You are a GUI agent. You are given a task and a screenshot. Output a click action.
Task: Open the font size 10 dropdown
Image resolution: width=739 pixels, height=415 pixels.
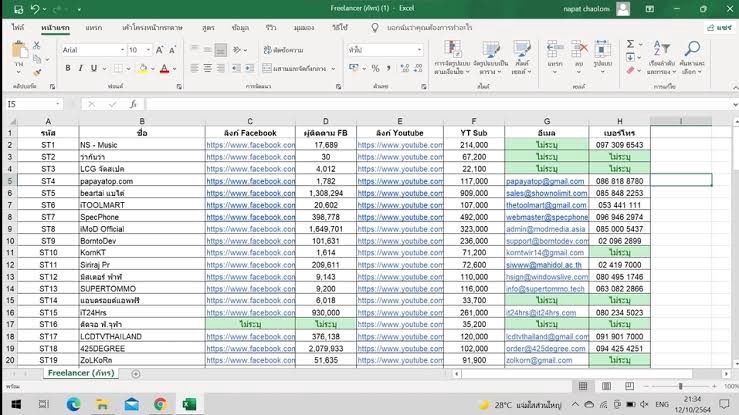148,50
